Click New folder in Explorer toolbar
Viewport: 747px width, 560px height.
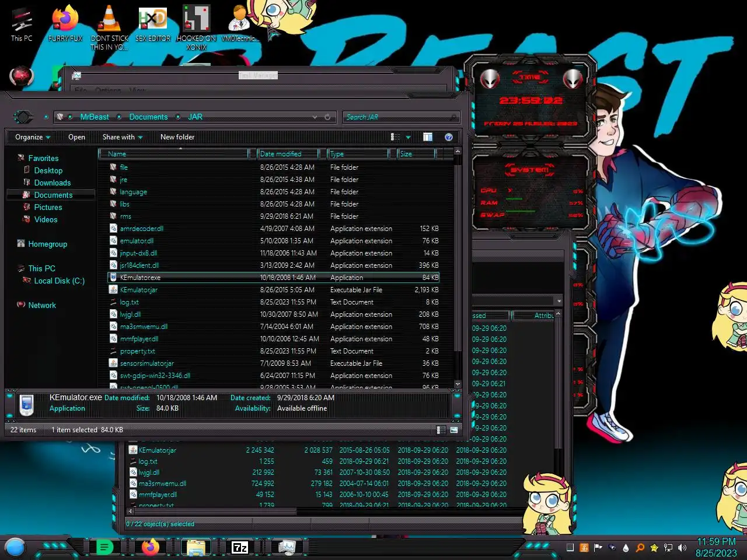(x=177, y=137)
